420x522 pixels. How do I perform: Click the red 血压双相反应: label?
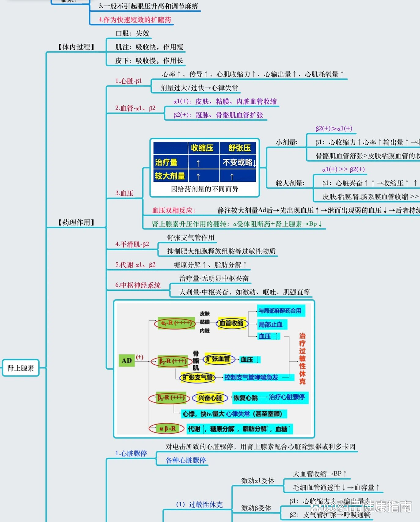tap(173, 210)
